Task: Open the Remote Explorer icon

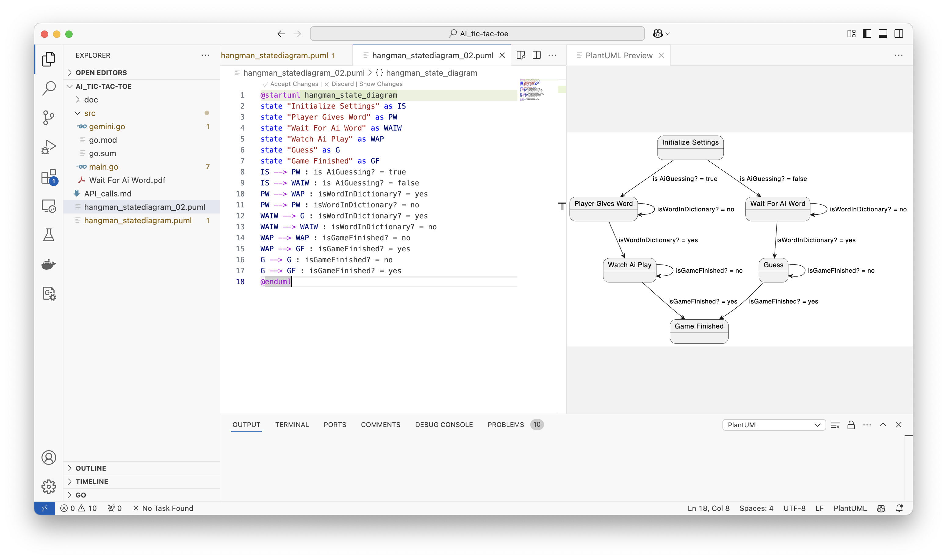Action: pos(49,206)
